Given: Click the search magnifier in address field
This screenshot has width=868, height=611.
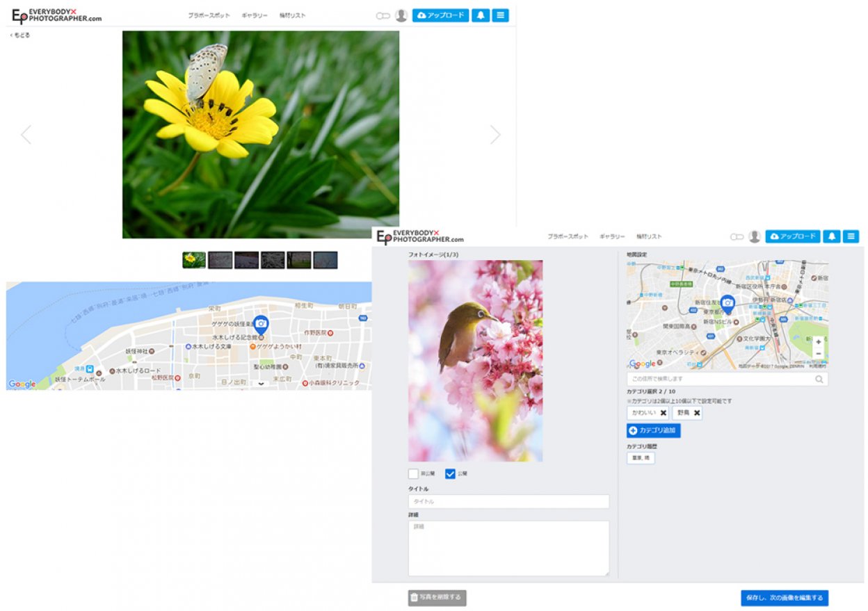Looking at the screenshot, I should point(819,380).
